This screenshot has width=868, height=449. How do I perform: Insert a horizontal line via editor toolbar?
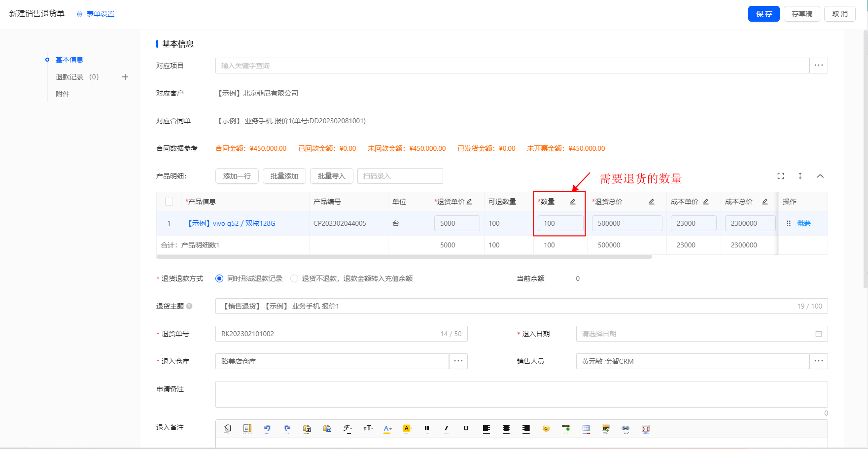[566, 428]
